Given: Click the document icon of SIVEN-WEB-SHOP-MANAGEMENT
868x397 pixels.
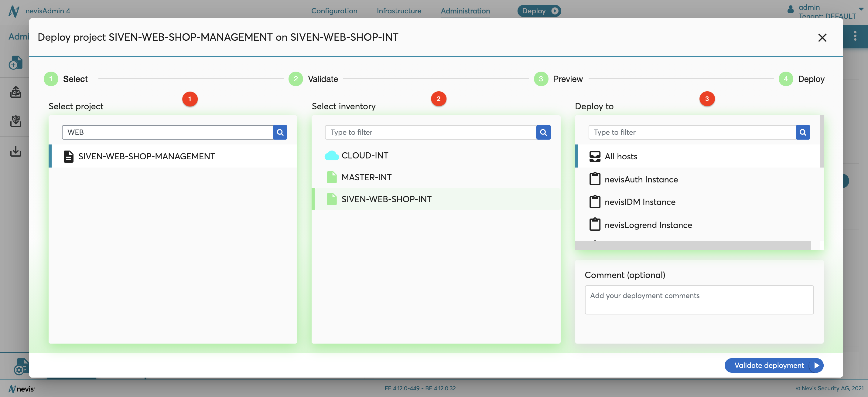Looking at the screenshot, I should click(68, 156).
